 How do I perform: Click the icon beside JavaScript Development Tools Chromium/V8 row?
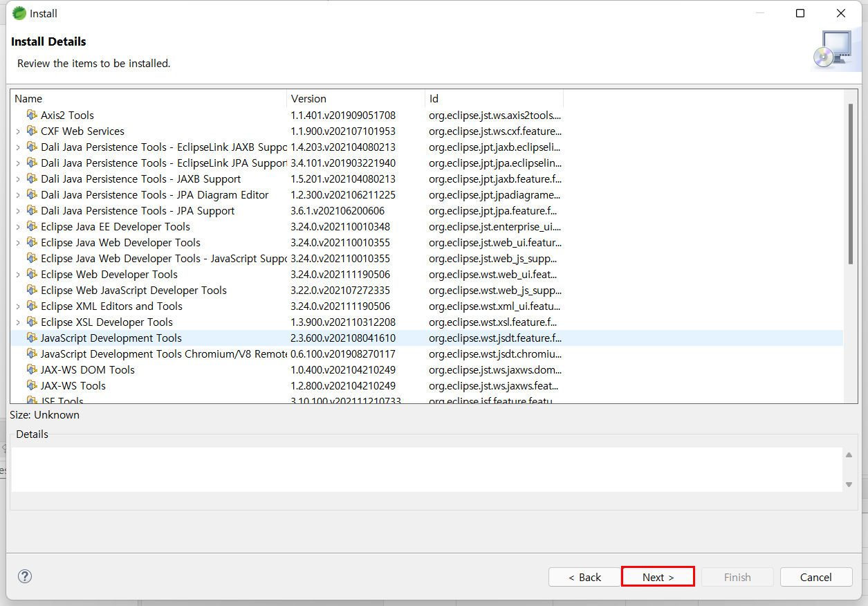[x=32, y=353]
